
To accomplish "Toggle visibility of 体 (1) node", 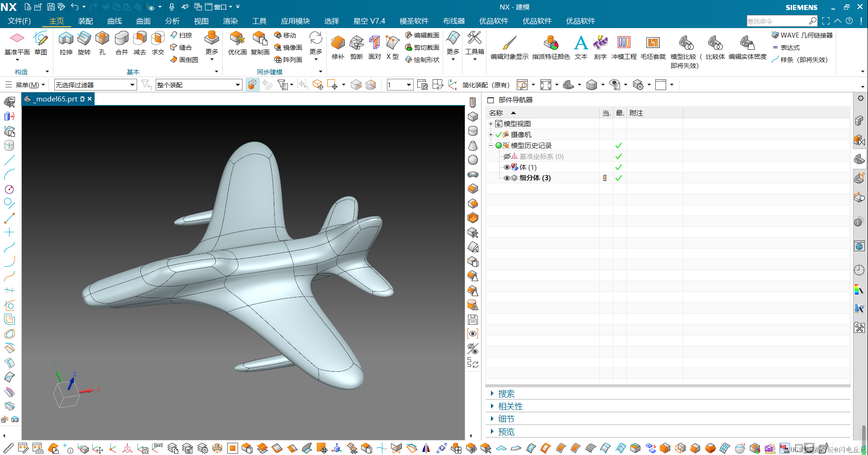I will click(x=507, y=167).
